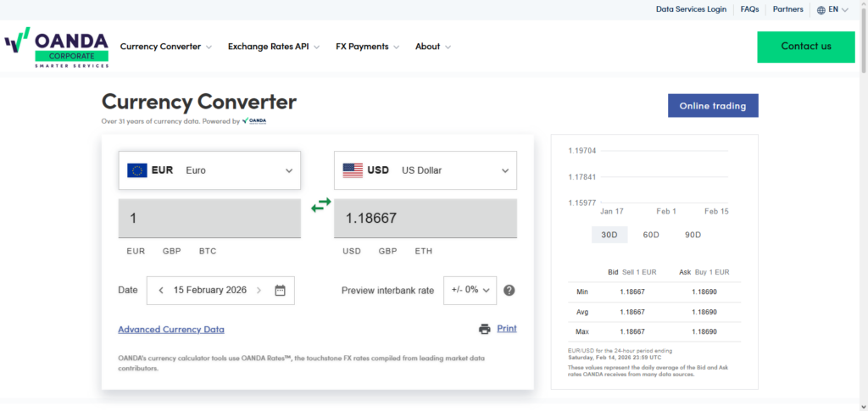Open the calendar date picker icon

281,290
